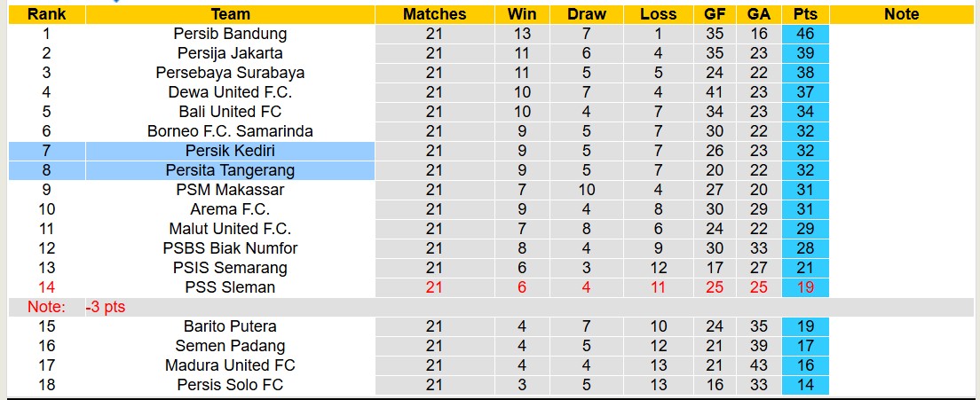The height and width of the screenshot is (400, 980).
Task: Click Persib Bandung's 46 points cell
Action: (x=805, y=34)
